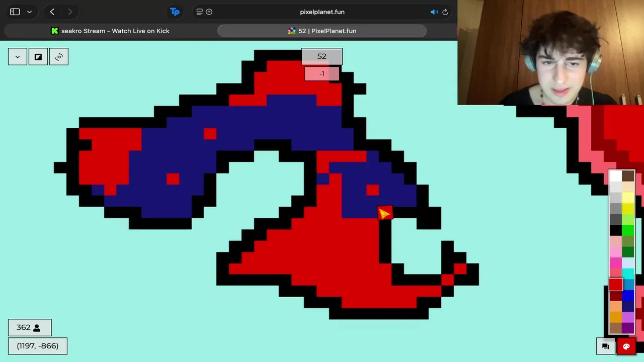
Task: Go back to the previous page
Action: [x=52, y=12]
